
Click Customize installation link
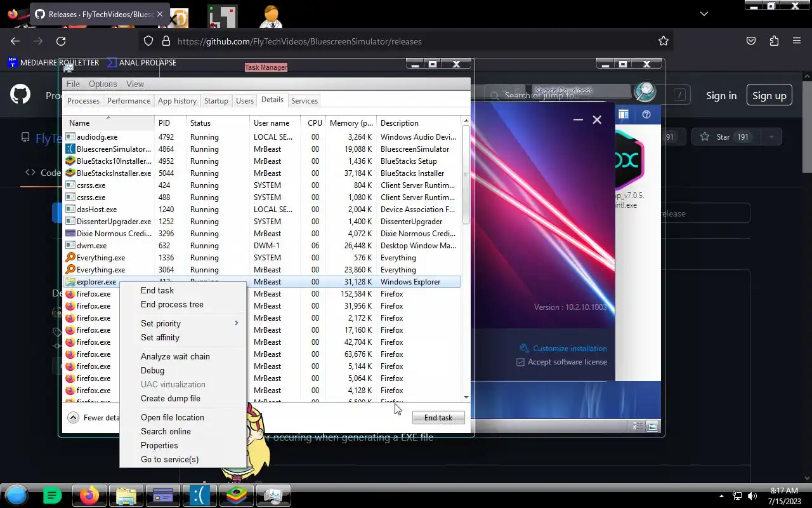click(x=570, y=348)
